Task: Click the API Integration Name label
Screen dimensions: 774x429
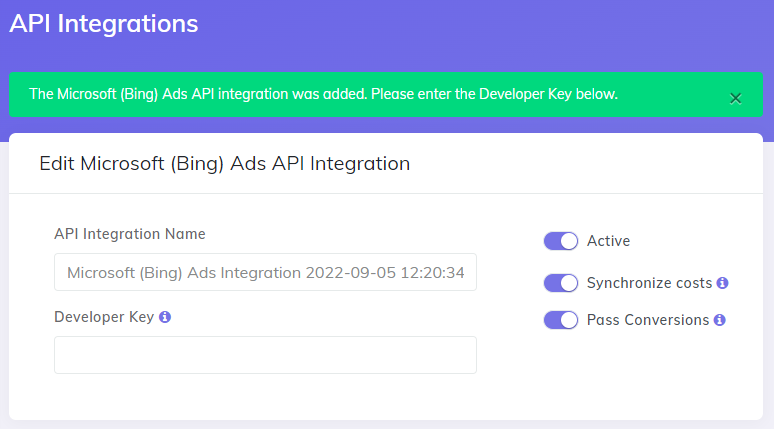Action: (130, 234)
